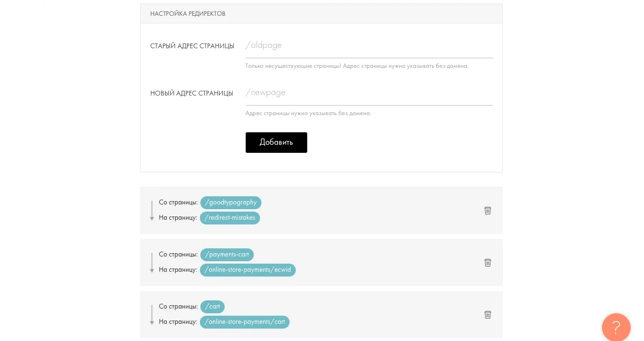Click into the /newpage address field
Image resolution: width=644 pixels, height=341 pixels.
click(x=369, y=93)
